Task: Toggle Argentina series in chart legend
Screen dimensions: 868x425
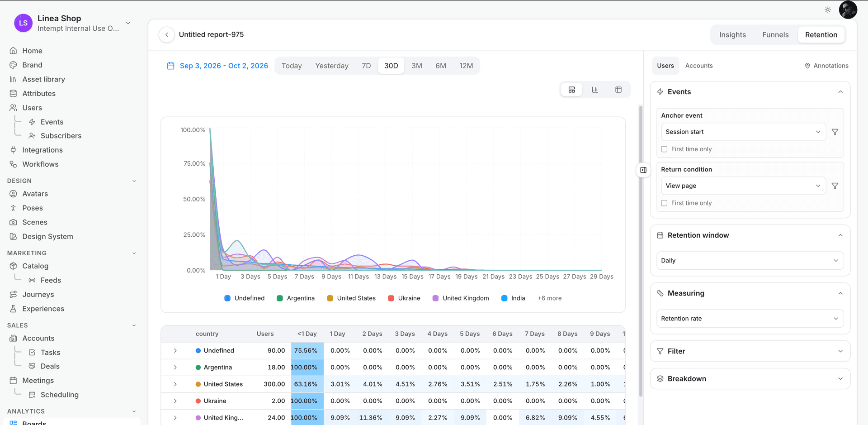Action: point(295,298)
